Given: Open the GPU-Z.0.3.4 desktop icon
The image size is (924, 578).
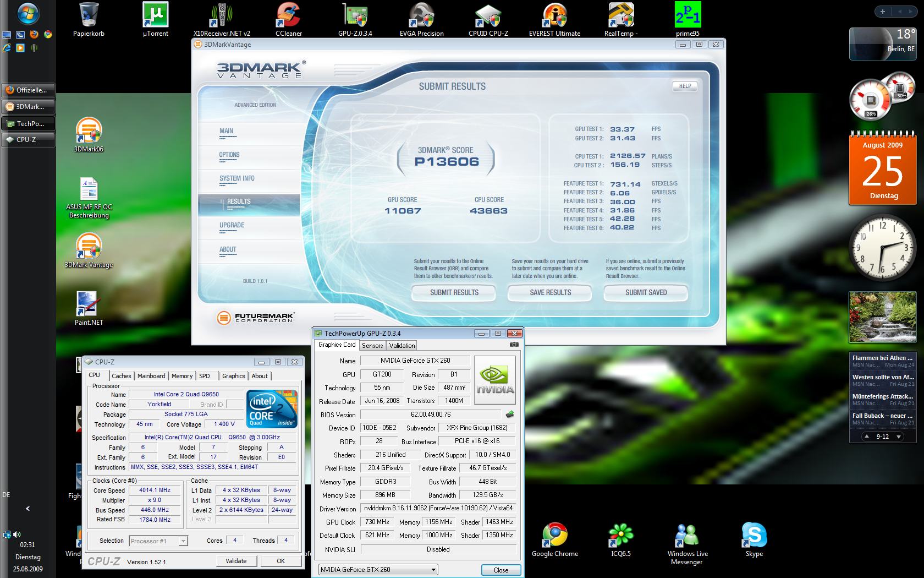Looking at the screenshot, I should pos(355,19).
